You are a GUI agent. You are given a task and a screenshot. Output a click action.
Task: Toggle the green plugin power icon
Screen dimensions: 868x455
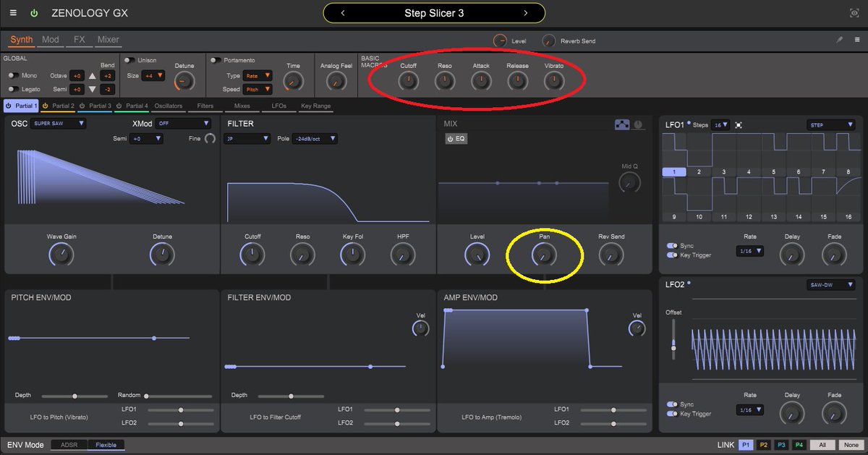[x=34, y=13]
